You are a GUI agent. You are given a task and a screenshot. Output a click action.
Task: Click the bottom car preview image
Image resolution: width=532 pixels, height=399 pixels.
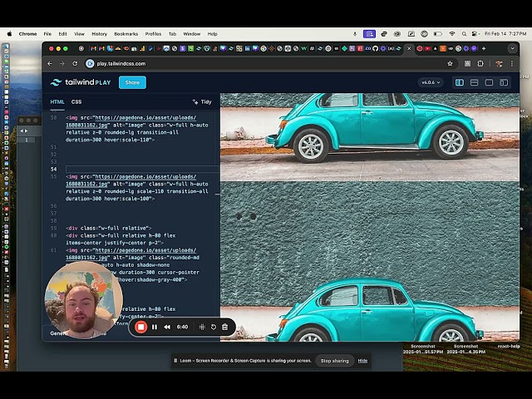point(370,261)
